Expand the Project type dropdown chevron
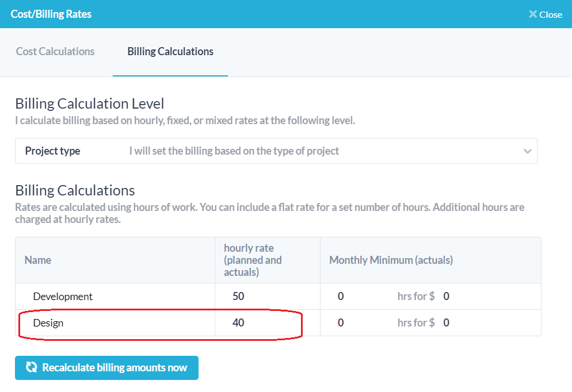This screenshot has width=572, height=392. coord(527,151)
